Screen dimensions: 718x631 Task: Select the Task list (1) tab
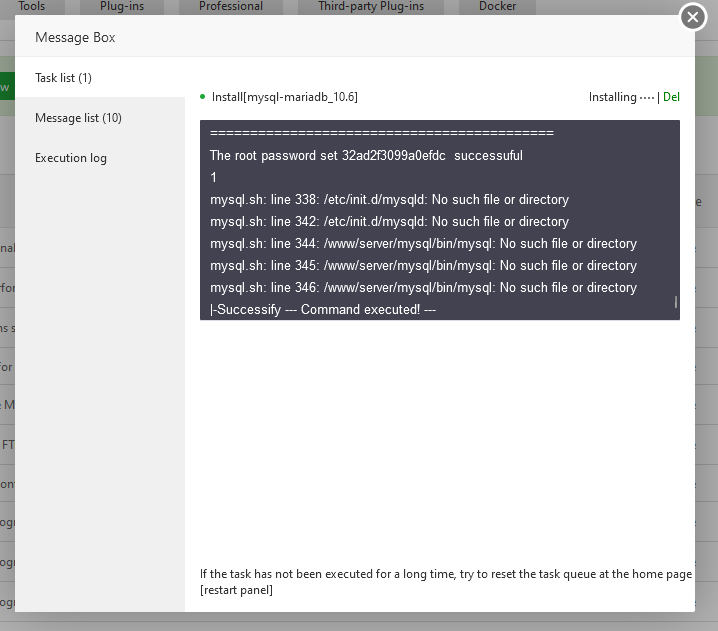click(x=63, y=78)
